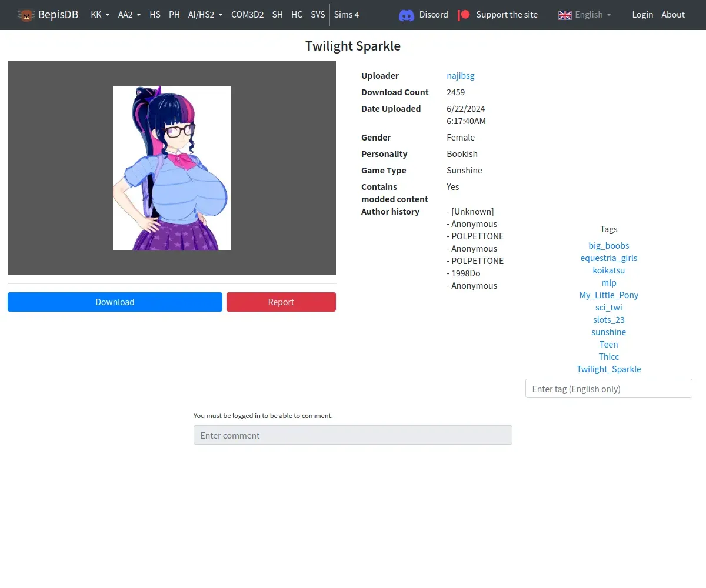Select the Twilight_Sparkle tag

point(609,369)
